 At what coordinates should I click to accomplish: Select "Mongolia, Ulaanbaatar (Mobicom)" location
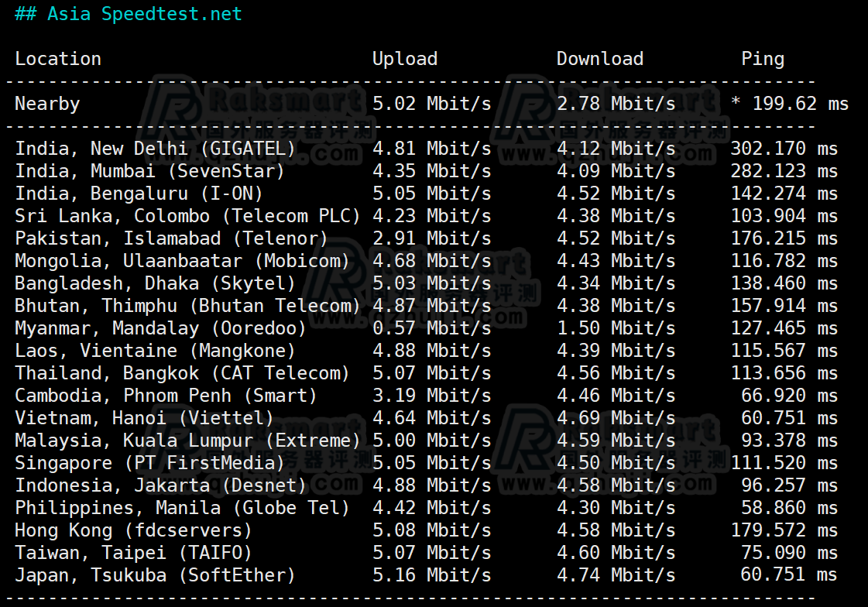[182, 261]
